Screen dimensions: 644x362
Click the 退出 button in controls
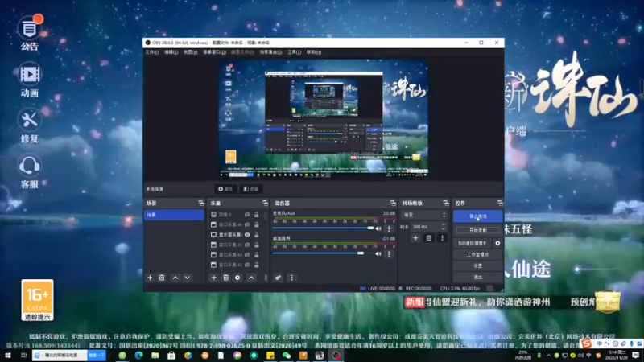pos(477,278)
